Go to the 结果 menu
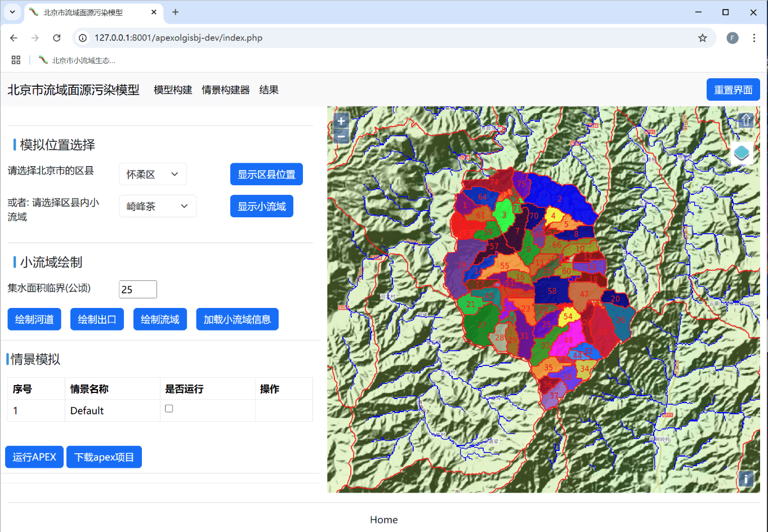Image resolution: width=768 pixels, height=532 pixels. (269, 90)
